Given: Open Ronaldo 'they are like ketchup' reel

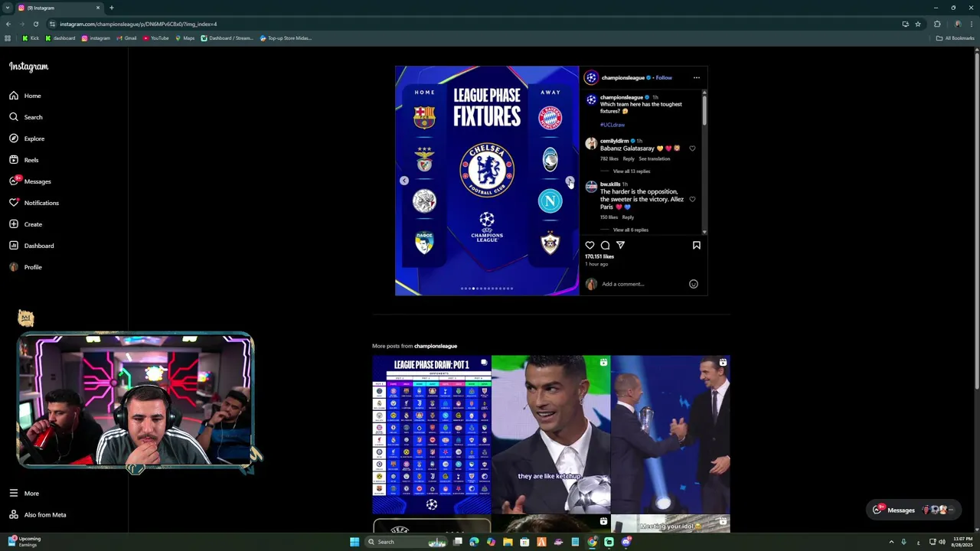Looking at the screenshot, I should 551,435.
